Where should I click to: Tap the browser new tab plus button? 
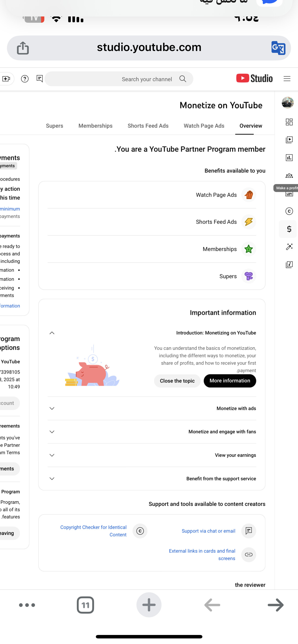[x=149, y=605]
